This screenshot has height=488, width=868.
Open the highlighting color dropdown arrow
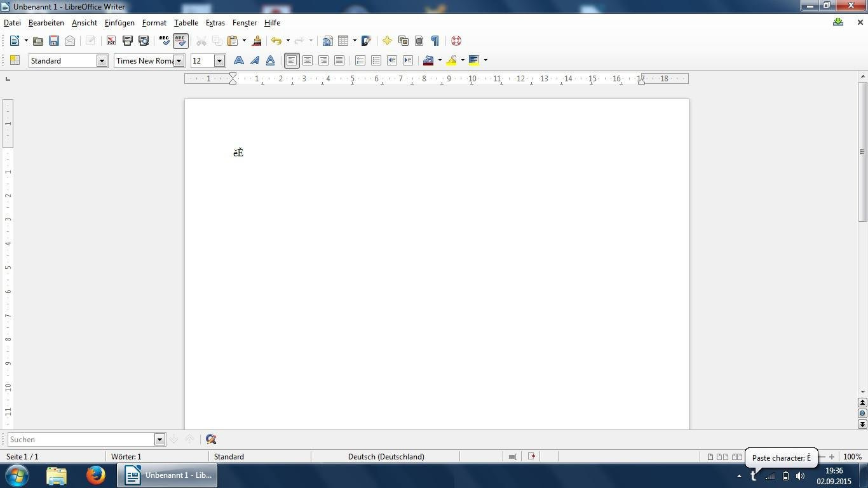pyautogui.click(x=463, y=60)
